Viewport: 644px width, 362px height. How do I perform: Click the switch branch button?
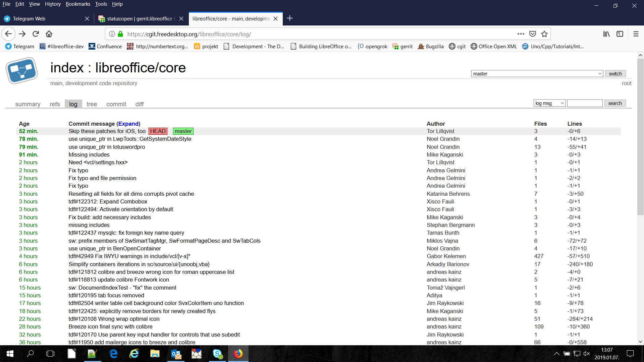615,74
